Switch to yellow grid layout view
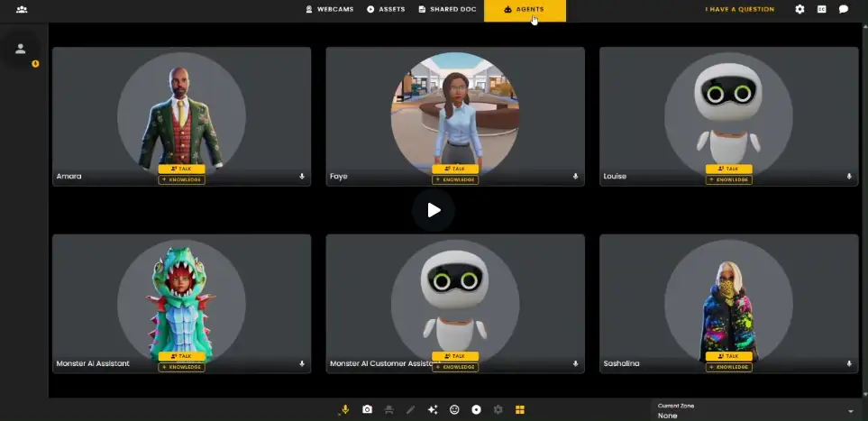Screen dimensions: 868x421 click(520, 409)
